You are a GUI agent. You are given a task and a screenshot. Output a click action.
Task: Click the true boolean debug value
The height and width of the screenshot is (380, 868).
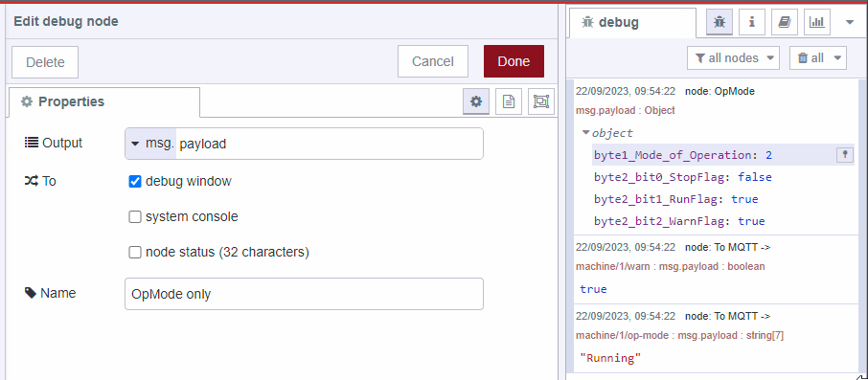pyautogui.click(x=593, y=289)
